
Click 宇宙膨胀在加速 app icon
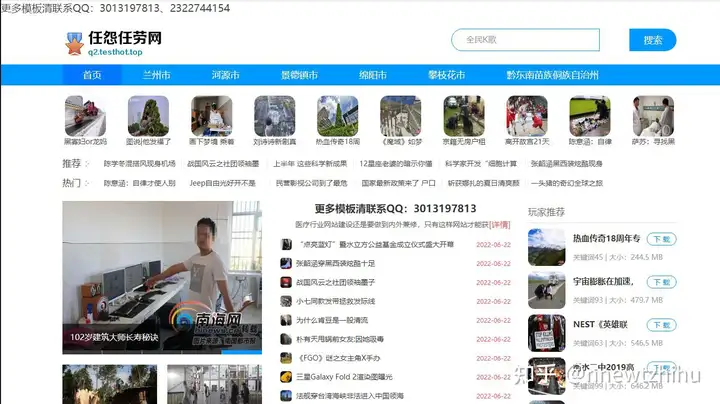point(546,290)
